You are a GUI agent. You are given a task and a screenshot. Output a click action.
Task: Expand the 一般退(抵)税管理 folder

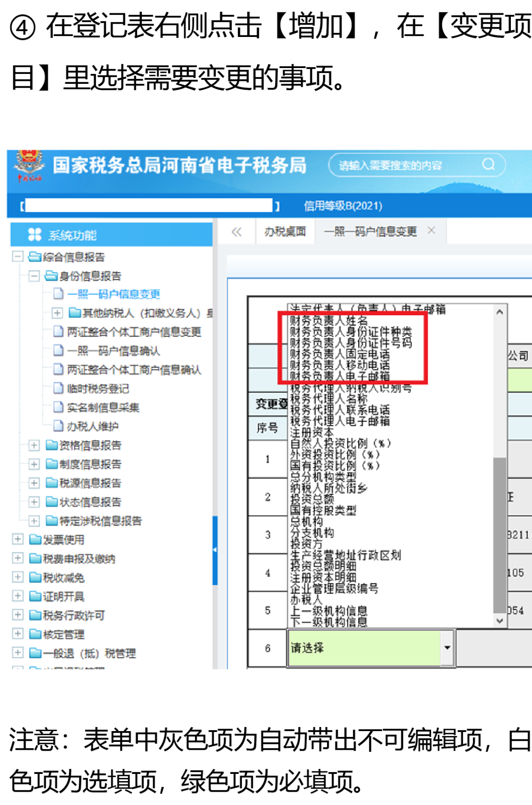pos(18,653)
